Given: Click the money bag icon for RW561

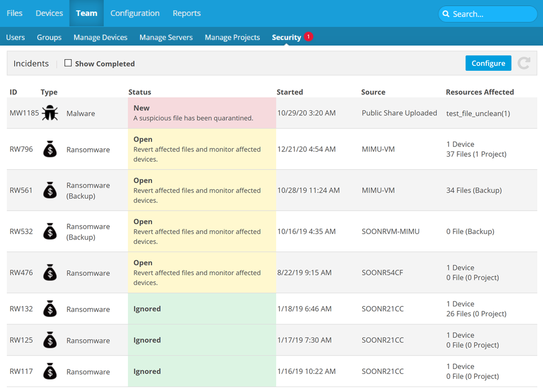Looking at the screenshot, I should click(50, 191).
